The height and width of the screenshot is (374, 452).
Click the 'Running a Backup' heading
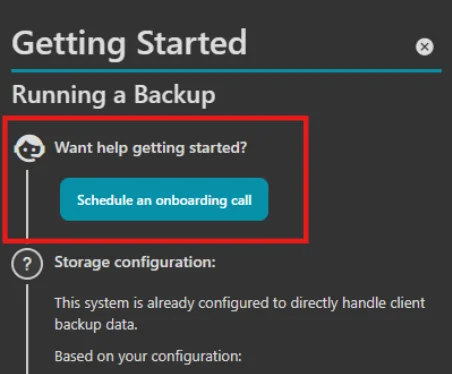pos(114,95)
